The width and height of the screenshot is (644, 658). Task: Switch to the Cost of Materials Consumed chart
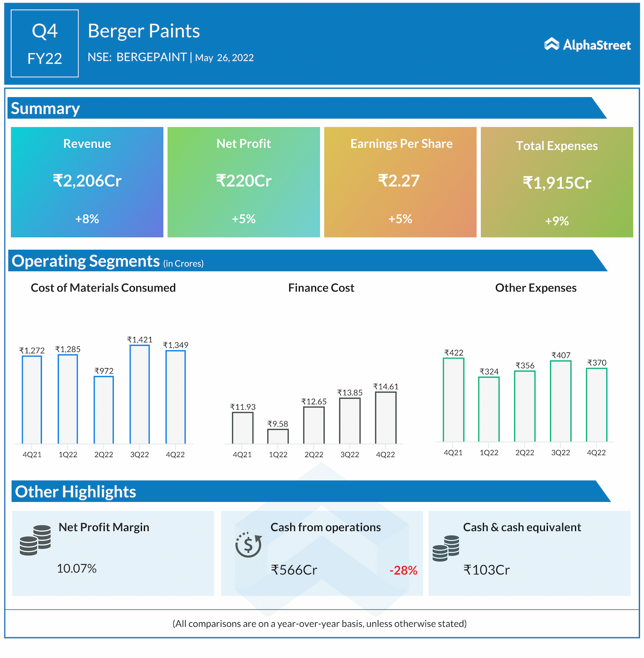pos(103,287)
